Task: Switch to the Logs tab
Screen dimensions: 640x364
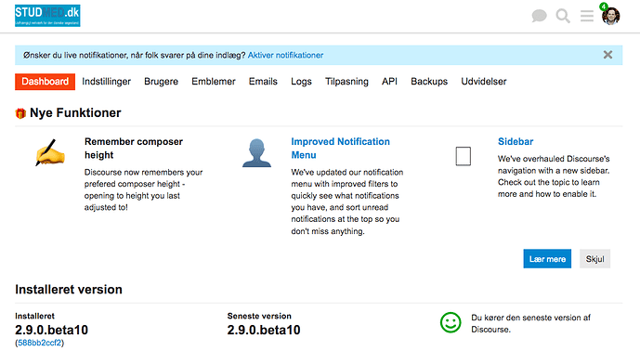Action: (301, 82)
